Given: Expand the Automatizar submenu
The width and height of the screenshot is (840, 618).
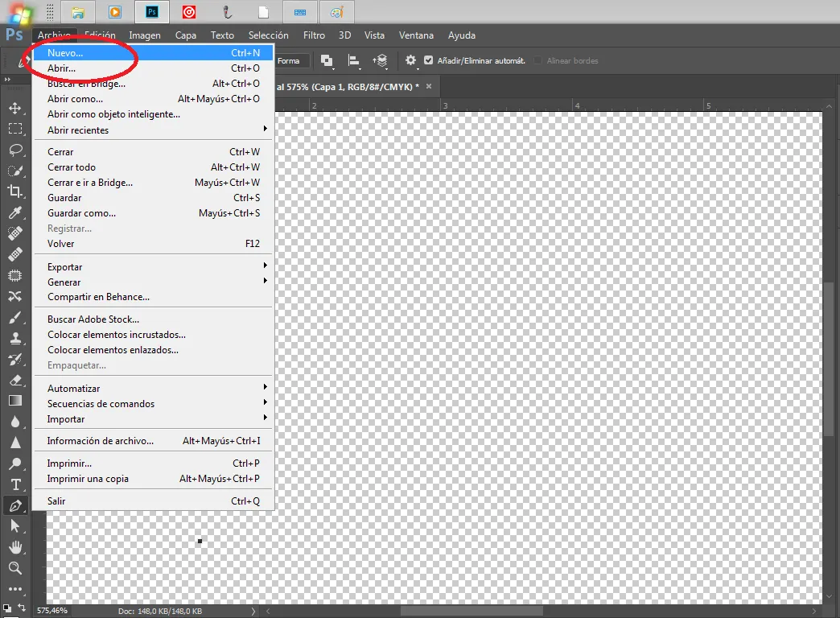Looking at the screenshot, I should pos(153,388).
